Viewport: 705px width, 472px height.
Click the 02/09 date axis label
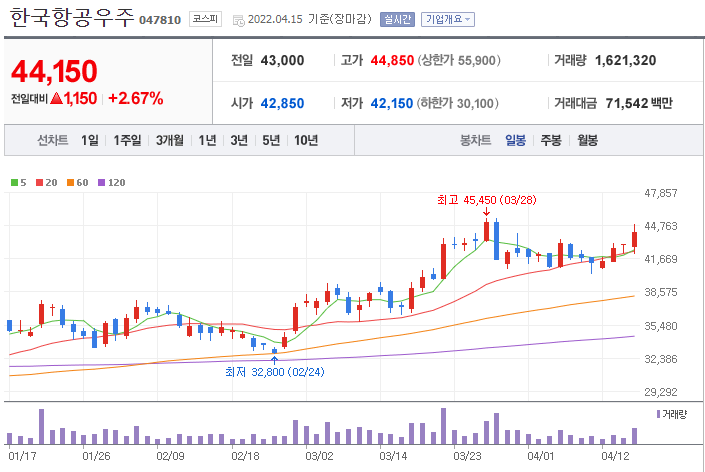(x=170, y=456)
